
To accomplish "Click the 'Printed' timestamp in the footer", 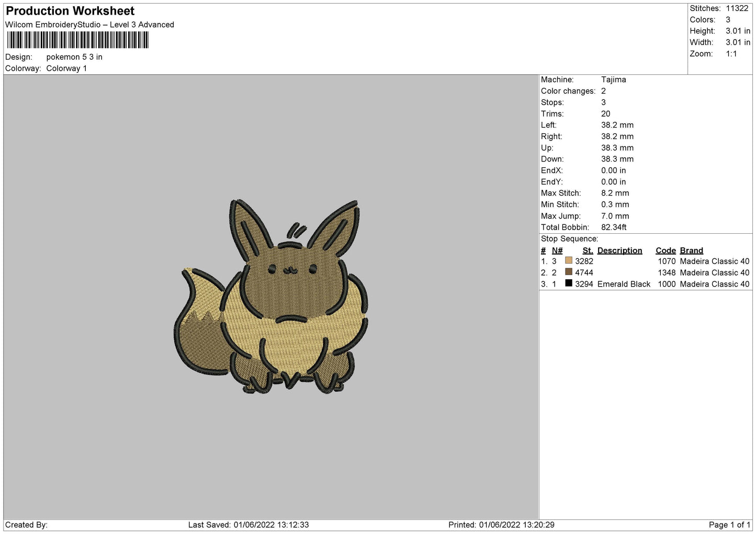I will click(501, 525).
